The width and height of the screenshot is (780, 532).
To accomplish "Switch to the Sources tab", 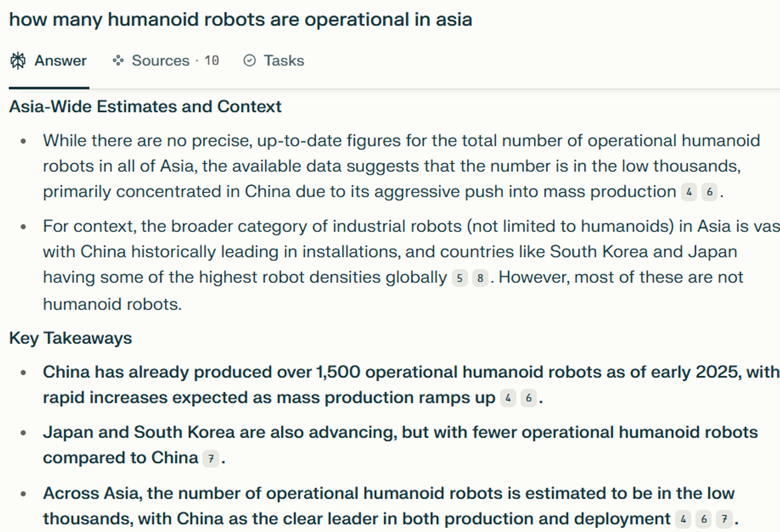I will (166, 61).
